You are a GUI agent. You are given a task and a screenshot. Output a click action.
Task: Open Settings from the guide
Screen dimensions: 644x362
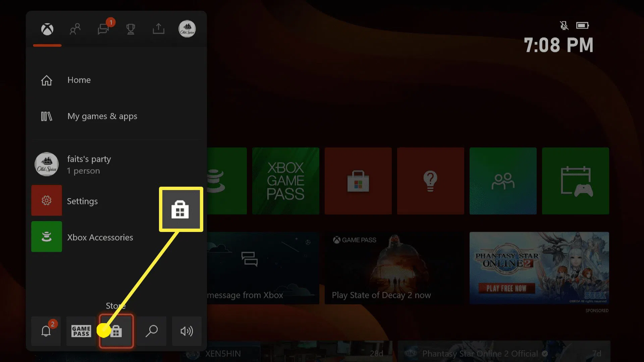[x=82, y=201]
